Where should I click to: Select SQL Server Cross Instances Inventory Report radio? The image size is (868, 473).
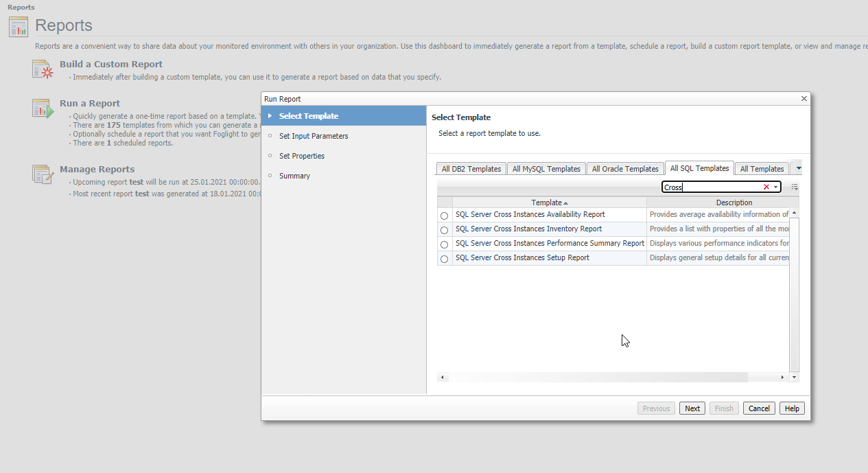444,230
